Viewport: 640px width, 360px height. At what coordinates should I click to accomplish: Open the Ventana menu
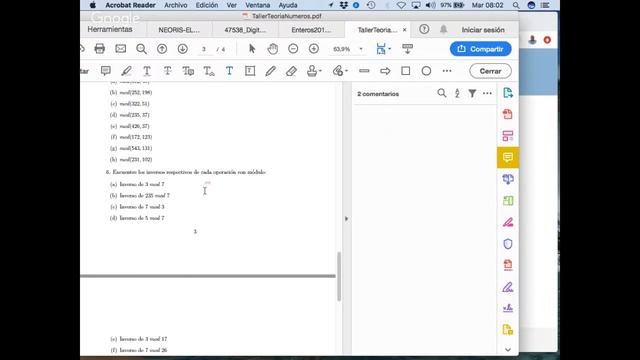coord(258,5)
